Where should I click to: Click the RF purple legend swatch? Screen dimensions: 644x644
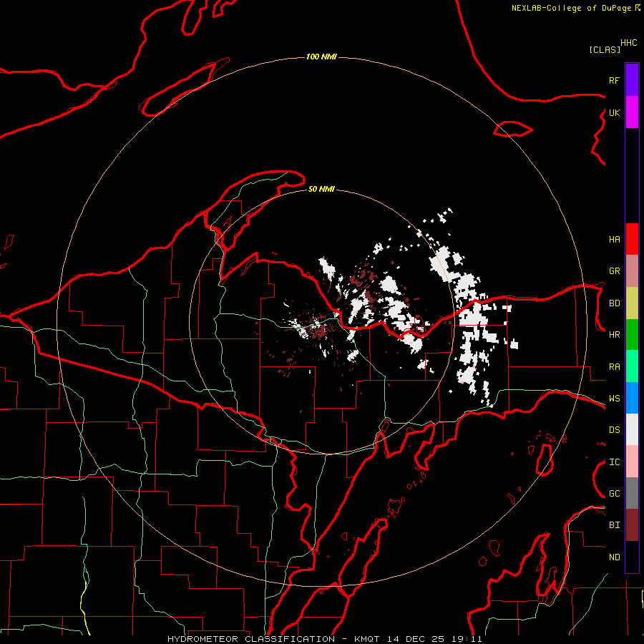point(632,80)
